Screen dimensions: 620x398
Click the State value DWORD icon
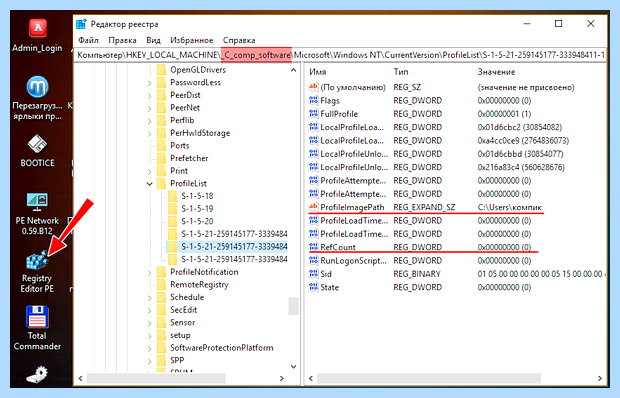(x=313, y=287)
